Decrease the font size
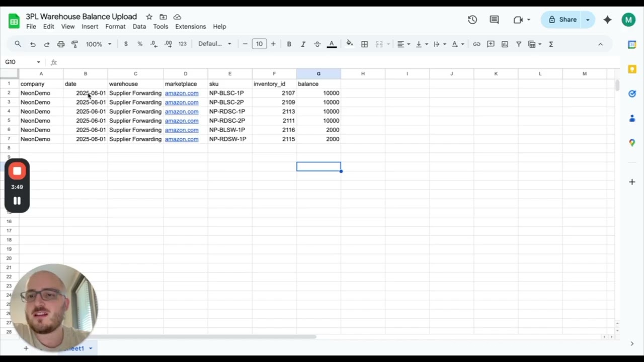This screenshot has height=362, width=644. point(245,44)
